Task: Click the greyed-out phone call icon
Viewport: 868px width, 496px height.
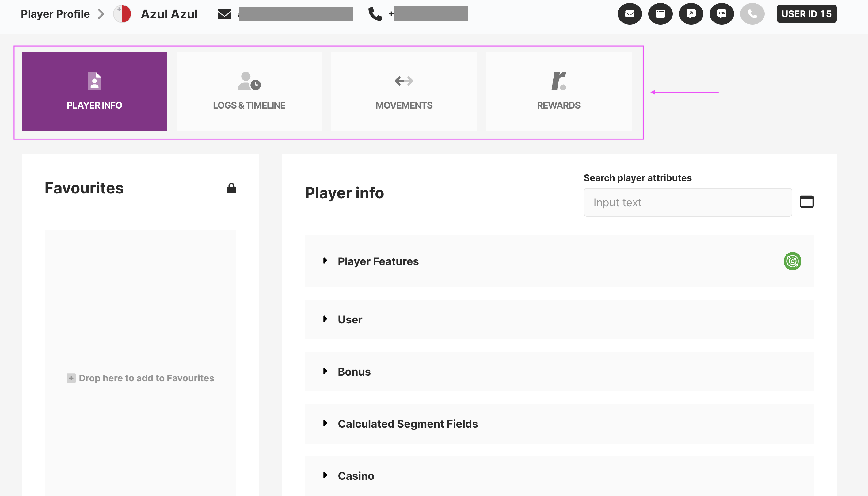Action: [x=752, y=14]
